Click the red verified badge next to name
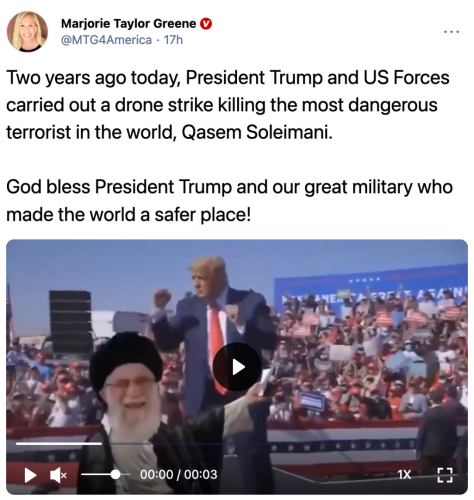This screenshot has height=500, width=474. pos(206,24)
